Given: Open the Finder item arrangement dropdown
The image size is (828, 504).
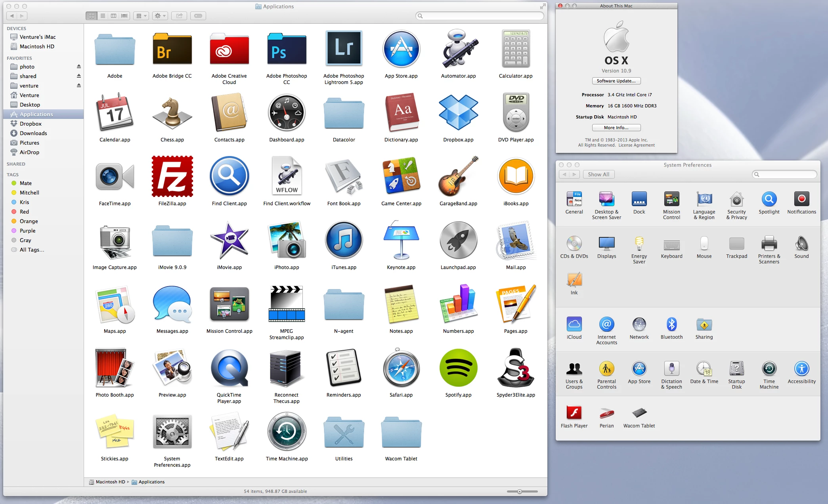Looking at the screenshot, I should [x=141, y=16].
